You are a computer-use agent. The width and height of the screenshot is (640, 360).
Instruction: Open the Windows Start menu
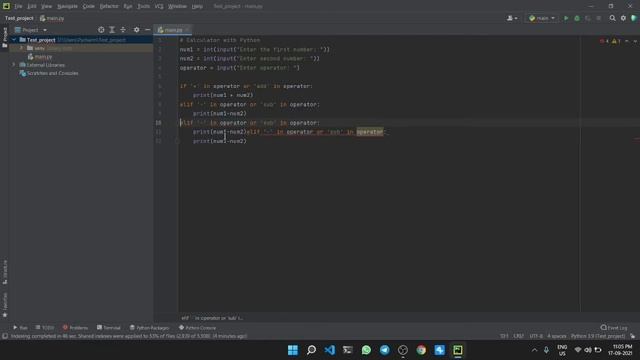coord(293,350)
